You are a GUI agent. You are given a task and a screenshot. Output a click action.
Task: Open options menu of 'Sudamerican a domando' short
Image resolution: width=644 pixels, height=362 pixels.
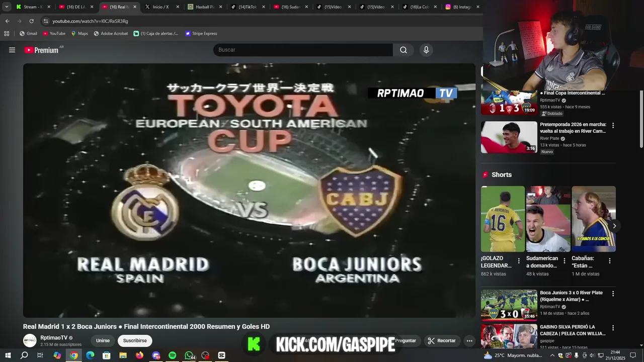pyautogui.click(x=565, y=261)
